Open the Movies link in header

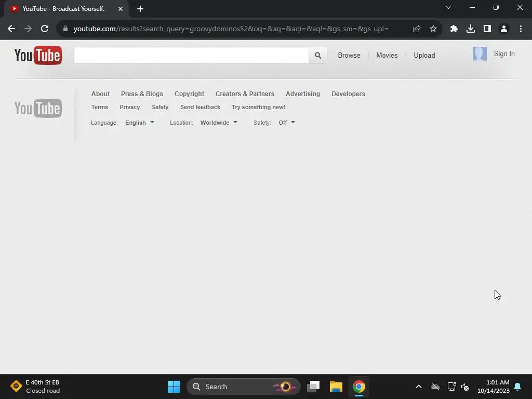387,55
